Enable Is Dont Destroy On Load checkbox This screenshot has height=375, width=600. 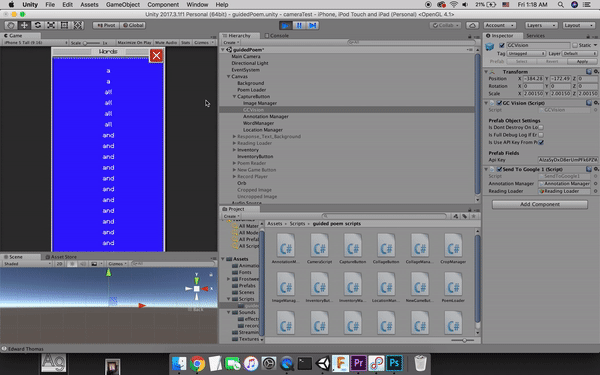[541, 127]
